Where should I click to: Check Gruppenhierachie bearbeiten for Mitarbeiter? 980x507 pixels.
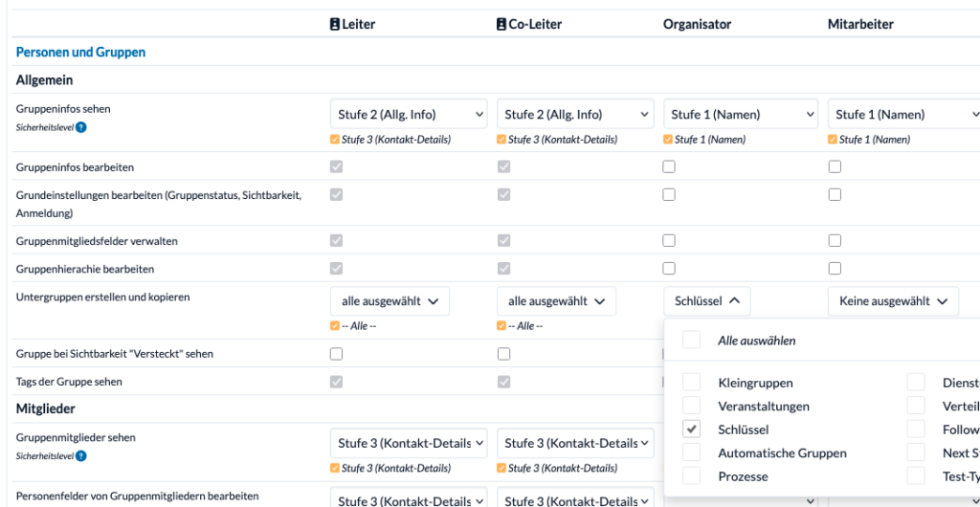pos(835,269)
